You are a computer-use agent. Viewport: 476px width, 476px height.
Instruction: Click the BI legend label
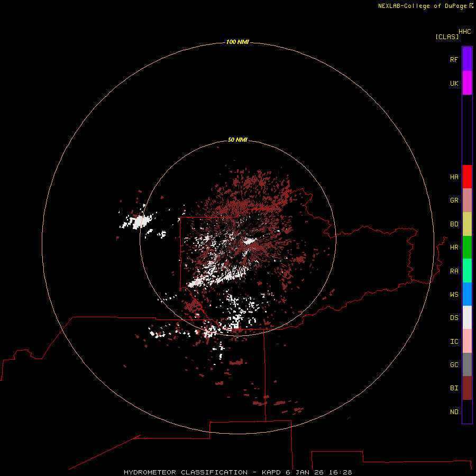click(x=454, y=388)
